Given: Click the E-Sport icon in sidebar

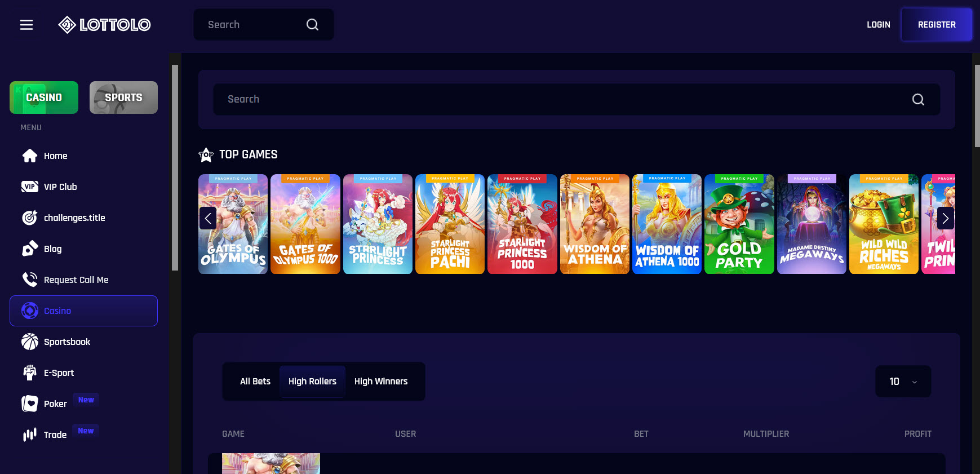Looking at the screenshot, I should 30,373.
